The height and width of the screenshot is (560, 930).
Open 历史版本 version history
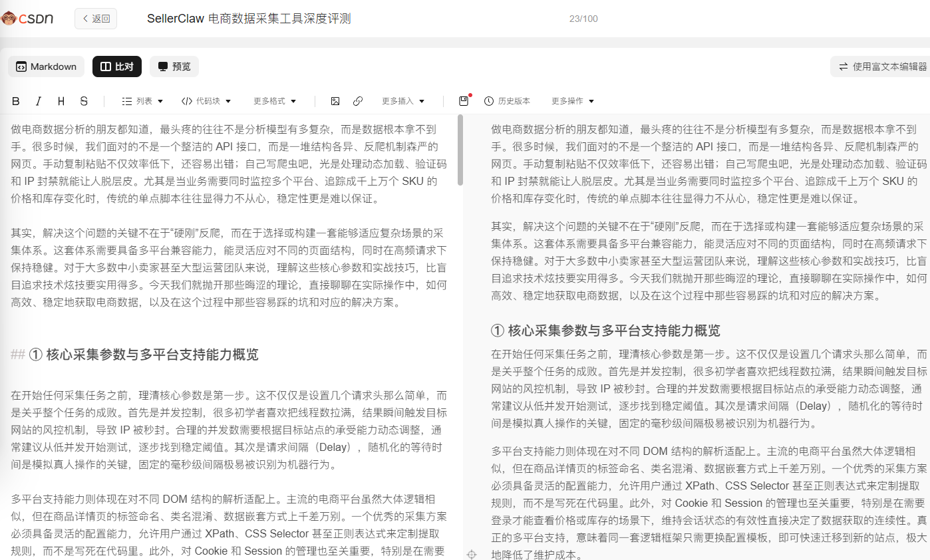(x=507, y=101)
